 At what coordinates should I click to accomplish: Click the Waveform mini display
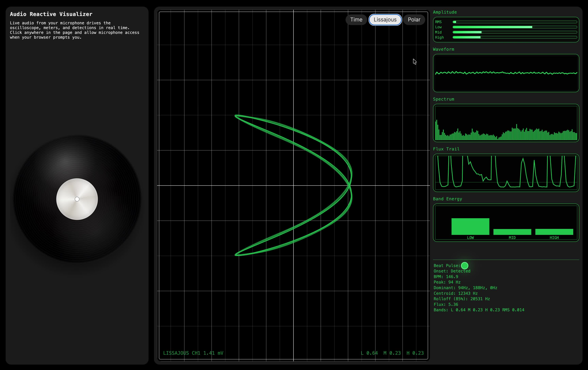pyautogui.click(x=506, y=73)
